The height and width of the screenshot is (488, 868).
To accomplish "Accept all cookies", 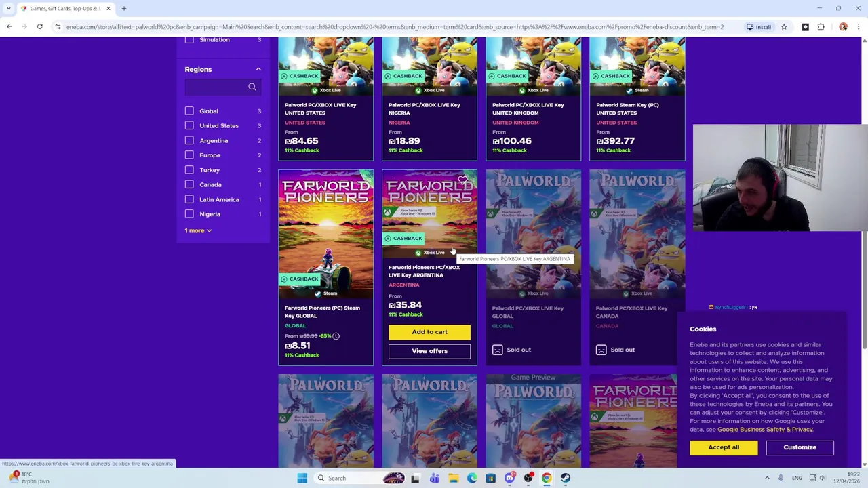I will tap(724, 447).
